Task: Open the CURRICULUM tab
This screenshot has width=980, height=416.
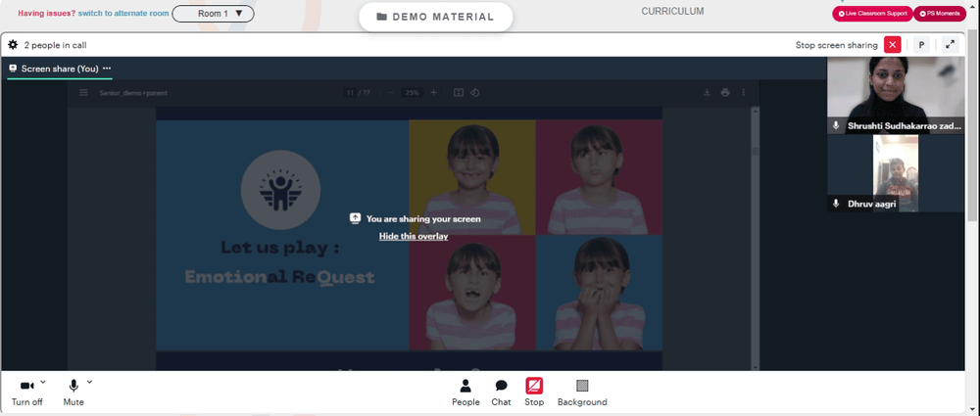Action: coord(672,11)
